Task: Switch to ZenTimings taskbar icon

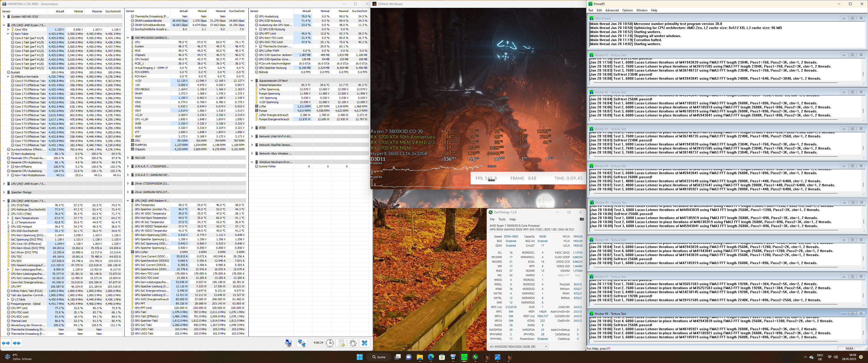Action: pos(475,357)
